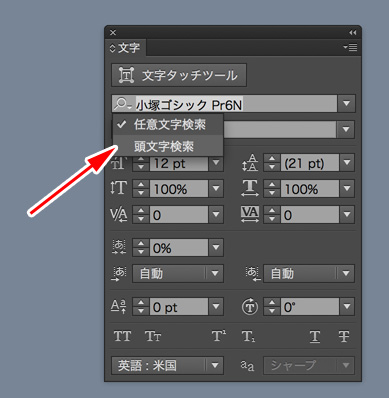Click the horizontal scale icon
The width and height of the screenshot is (389, 398).
tap(250, 188)
